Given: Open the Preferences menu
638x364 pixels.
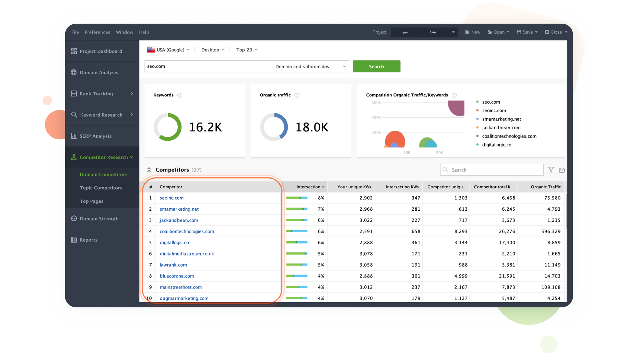Looking at the screenshot, I should tap(97, 32).
